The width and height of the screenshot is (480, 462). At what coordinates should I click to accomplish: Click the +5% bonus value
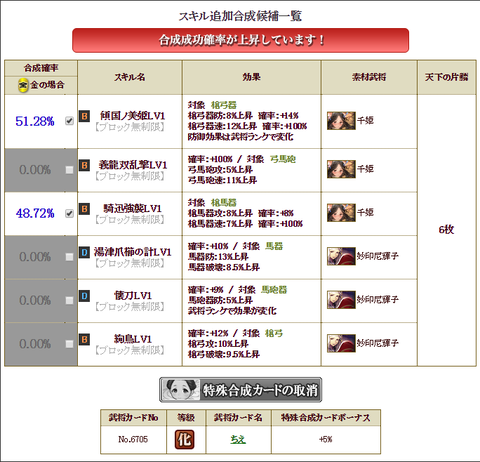[x=326, y=439]
